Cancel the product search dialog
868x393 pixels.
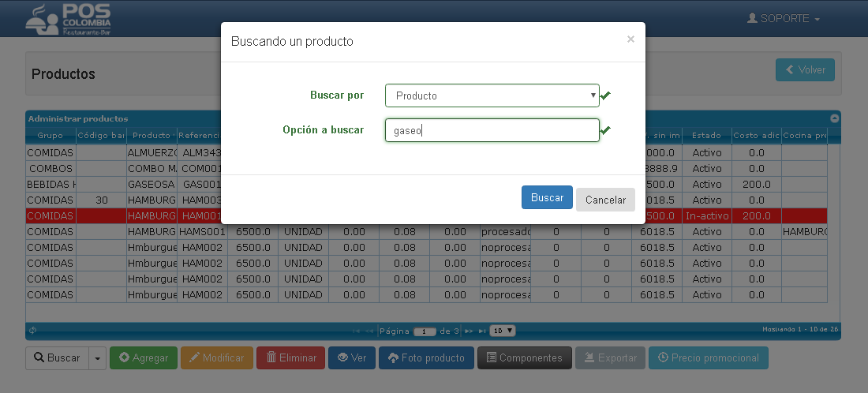pyautogui.click(x=605, y=200)
